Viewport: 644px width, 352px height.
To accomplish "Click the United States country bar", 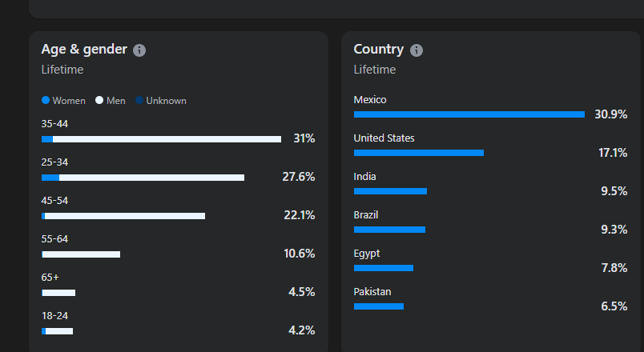I will (419, 153).
